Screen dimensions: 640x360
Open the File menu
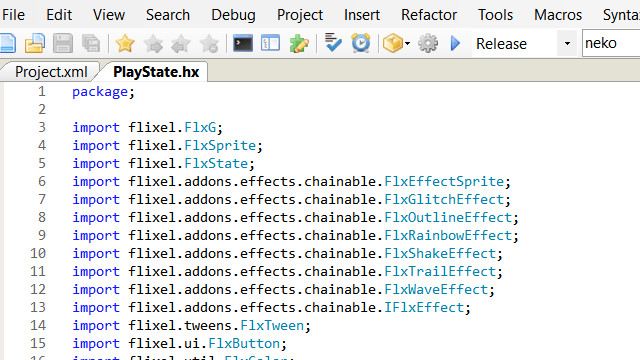(x=13, y=15)
